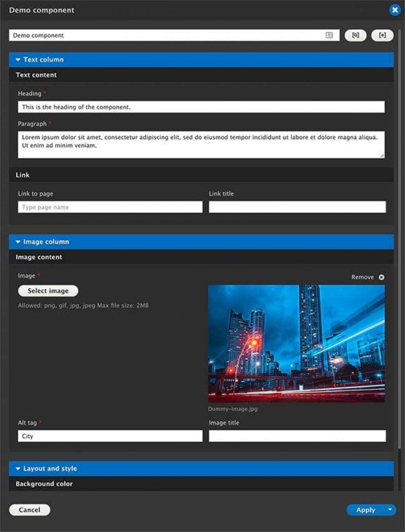
Task: Collapse the Image column section
Action: [18, 242]
